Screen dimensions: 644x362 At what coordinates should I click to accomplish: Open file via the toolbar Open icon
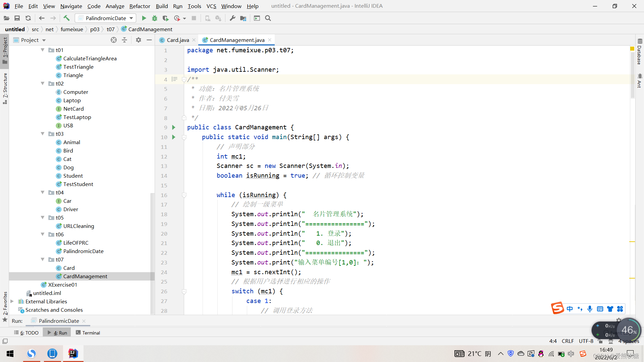coord(6,18)
